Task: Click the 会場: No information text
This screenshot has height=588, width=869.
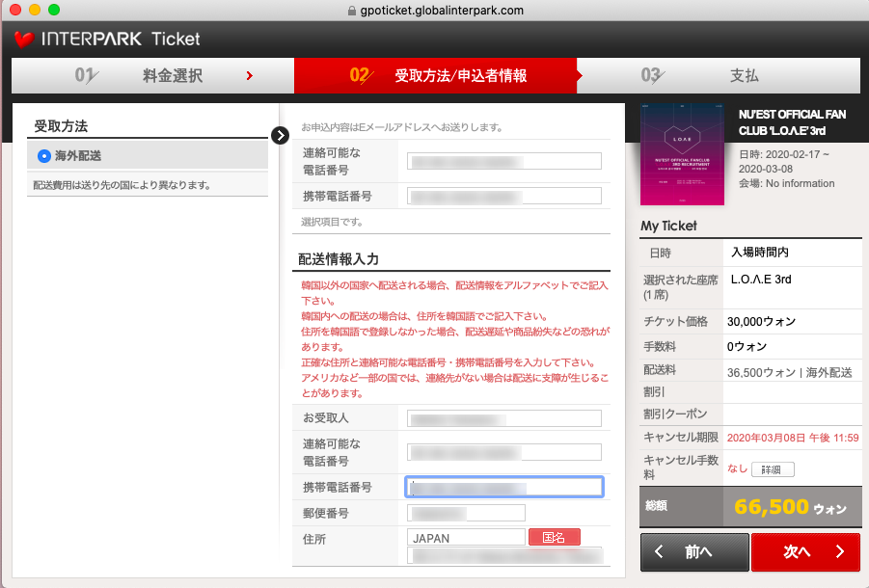Action: tap(786, 183)
